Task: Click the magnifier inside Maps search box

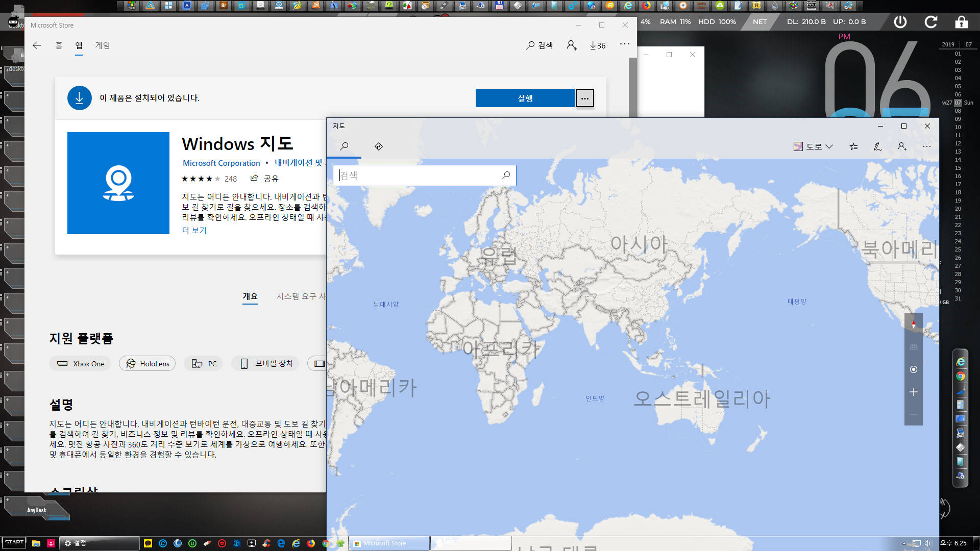Action: 506,176
